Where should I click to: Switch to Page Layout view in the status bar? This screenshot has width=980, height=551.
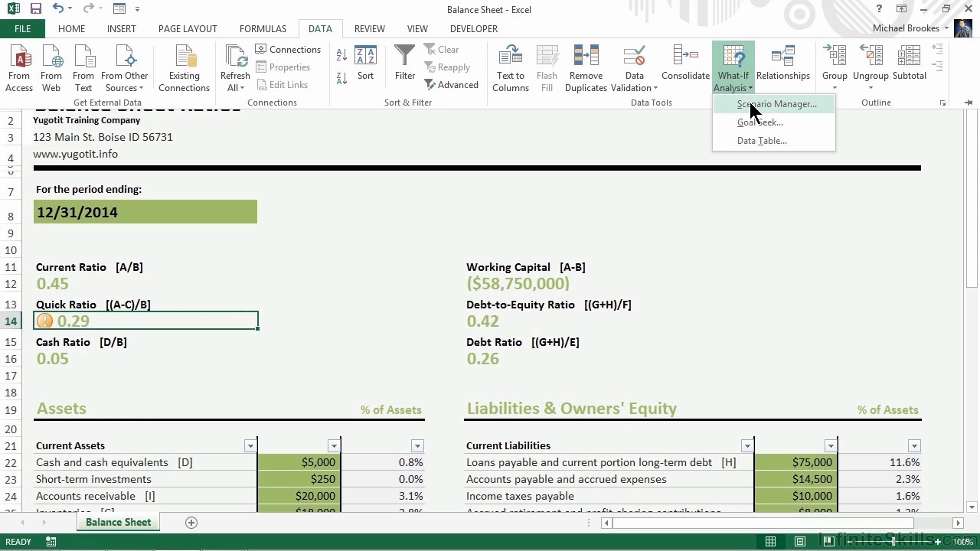click(x=799, y=542)
